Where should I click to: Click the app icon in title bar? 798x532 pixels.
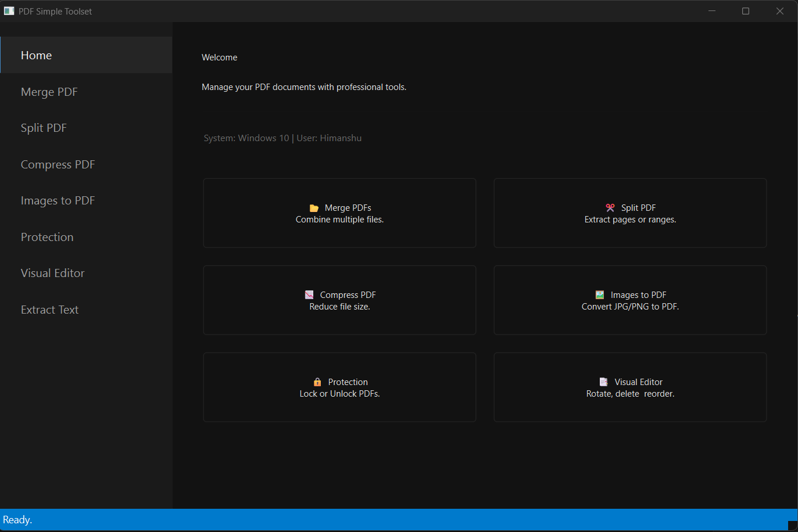9,11
